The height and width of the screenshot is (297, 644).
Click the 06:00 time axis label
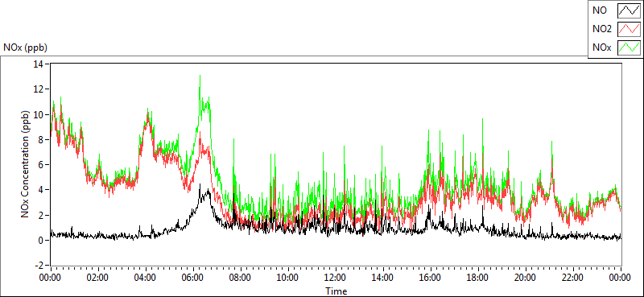pos(192,278)
